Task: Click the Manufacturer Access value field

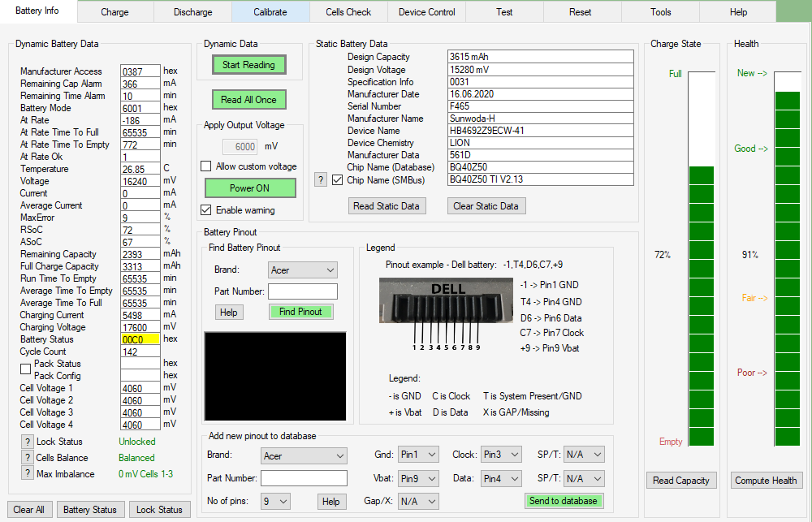Action: click(140, 71)
